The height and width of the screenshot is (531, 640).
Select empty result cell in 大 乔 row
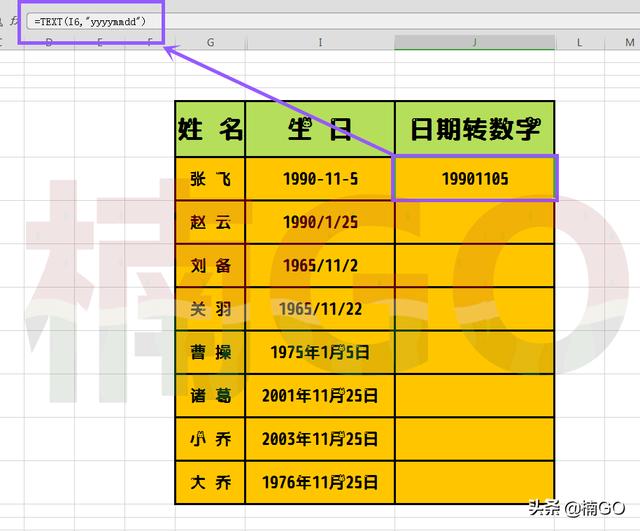coord(474,482)
